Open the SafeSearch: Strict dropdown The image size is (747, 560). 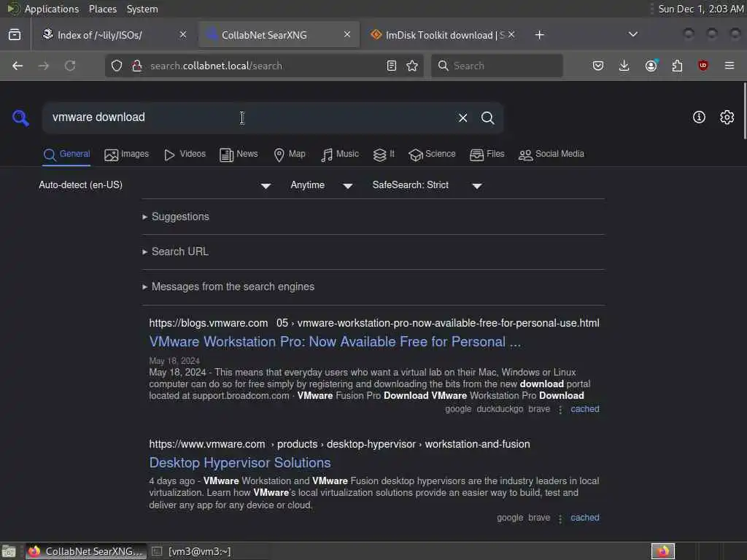tap(427, 185)
